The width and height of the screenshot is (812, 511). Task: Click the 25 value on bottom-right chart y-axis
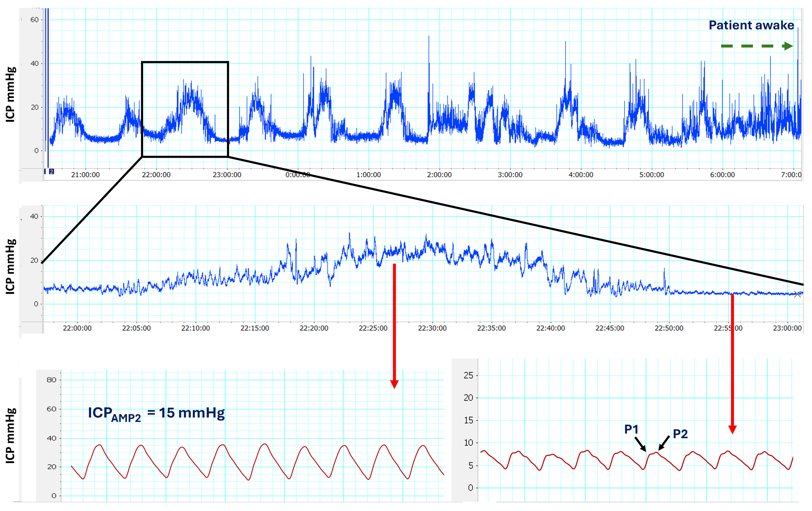pos(468,375)
